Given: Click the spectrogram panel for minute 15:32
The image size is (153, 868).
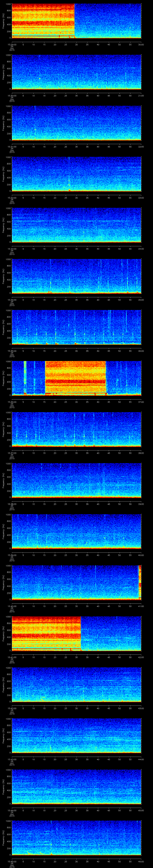Looking at the screenshot, I should (x=76, y=174).
